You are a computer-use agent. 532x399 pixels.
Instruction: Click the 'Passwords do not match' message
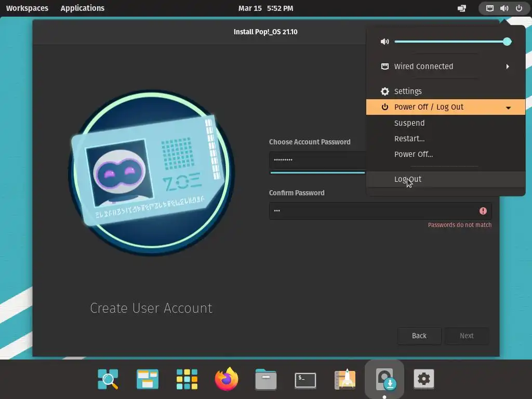[x=459, y=224]
